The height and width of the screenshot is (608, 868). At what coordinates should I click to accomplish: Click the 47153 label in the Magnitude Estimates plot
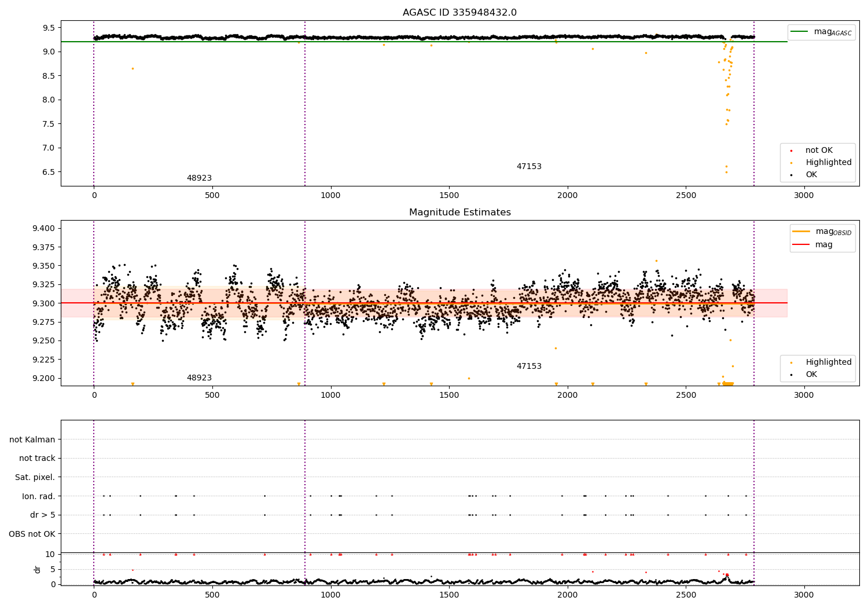[529, 367]
